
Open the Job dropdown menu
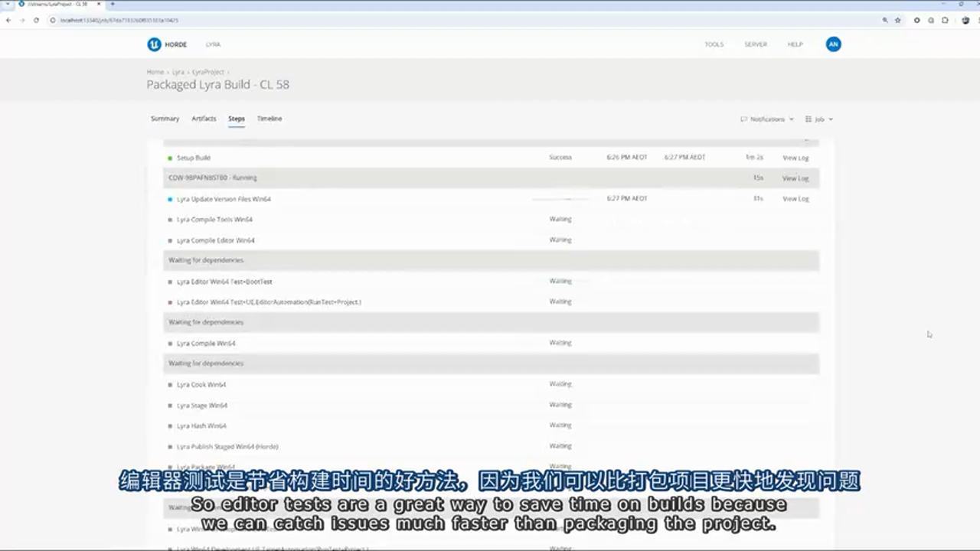click(x=819, y=119)
